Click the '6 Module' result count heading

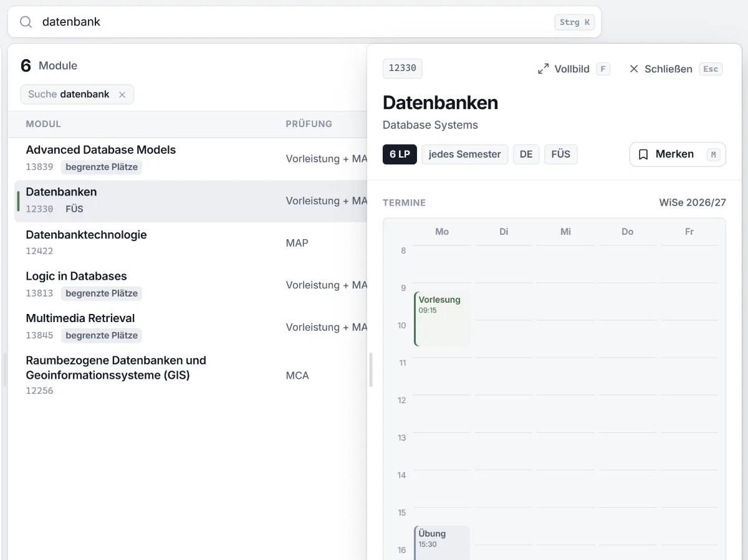coord(49,65)
